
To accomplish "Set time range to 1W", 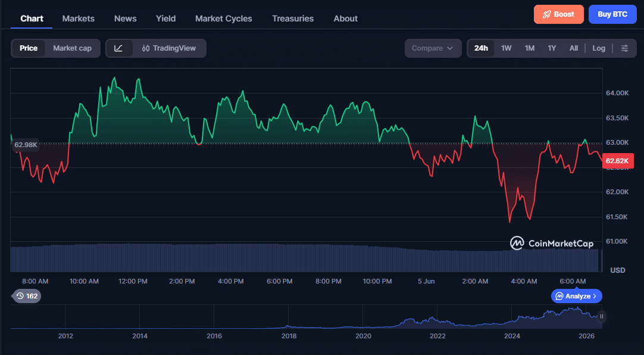I will (x=506, y=48).
